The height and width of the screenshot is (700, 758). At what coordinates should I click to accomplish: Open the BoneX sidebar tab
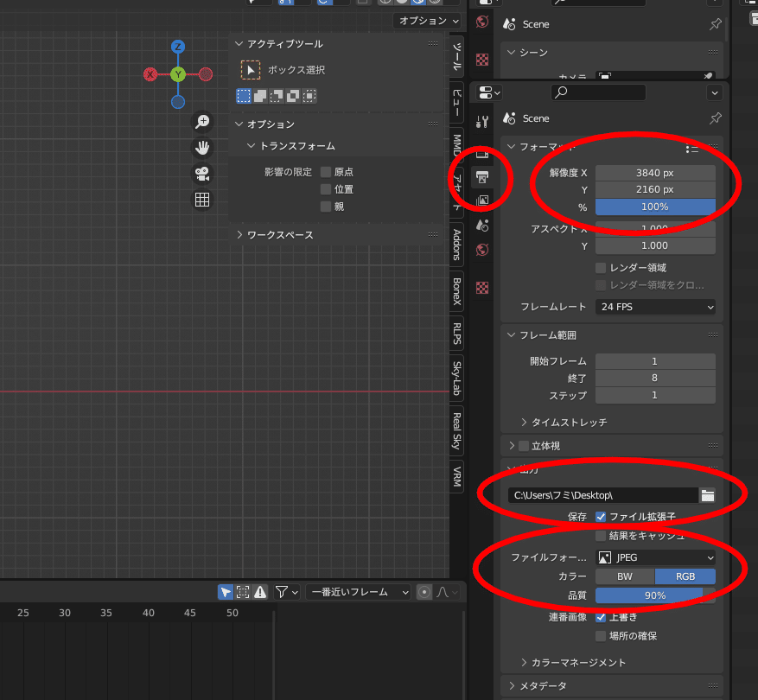pos(456,291)
